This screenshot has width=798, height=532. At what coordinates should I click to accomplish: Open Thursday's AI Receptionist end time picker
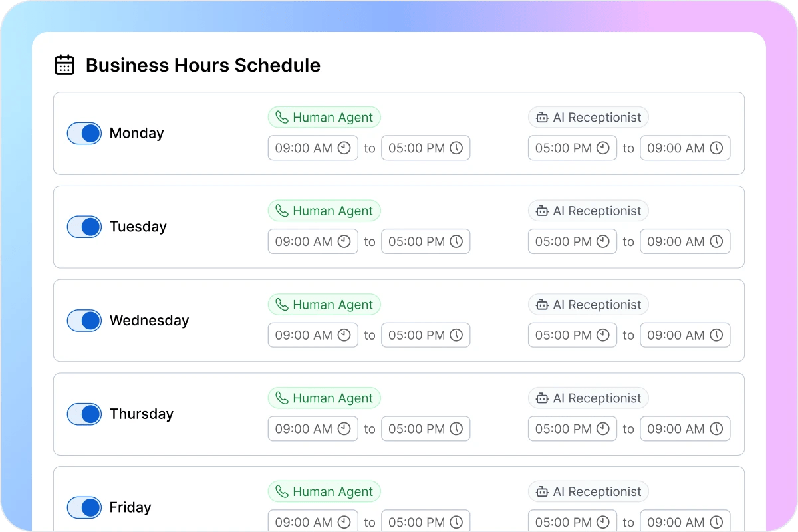(x=685, y=428)
